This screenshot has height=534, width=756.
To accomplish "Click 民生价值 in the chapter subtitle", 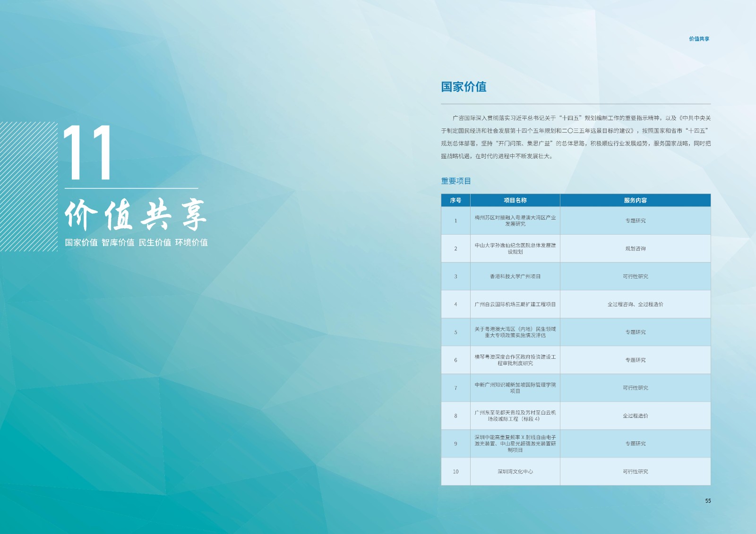I will click(x=155, y=242).
